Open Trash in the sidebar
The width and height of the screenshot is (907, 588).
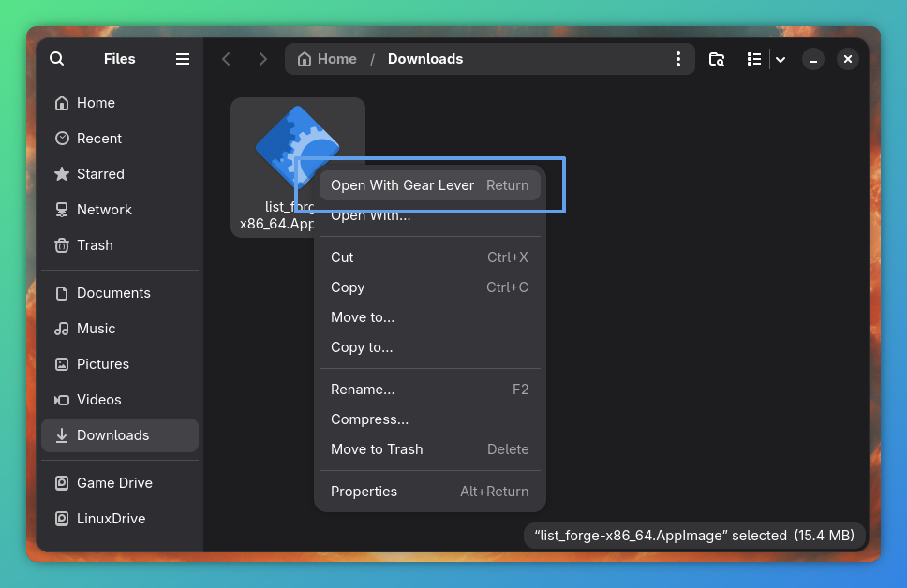click(x=120, y=245)
